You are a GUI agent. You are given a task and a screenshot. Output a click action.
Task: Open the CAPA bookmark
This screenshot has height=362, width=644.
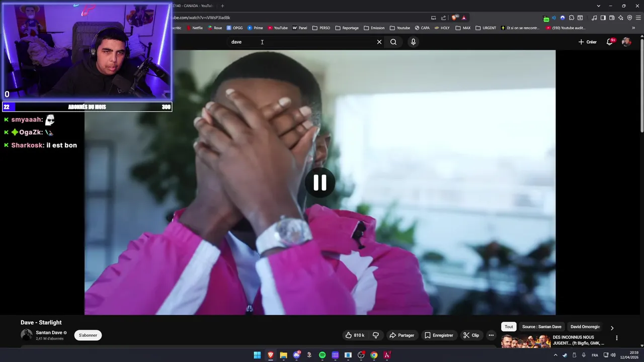(x=422, y=28)
